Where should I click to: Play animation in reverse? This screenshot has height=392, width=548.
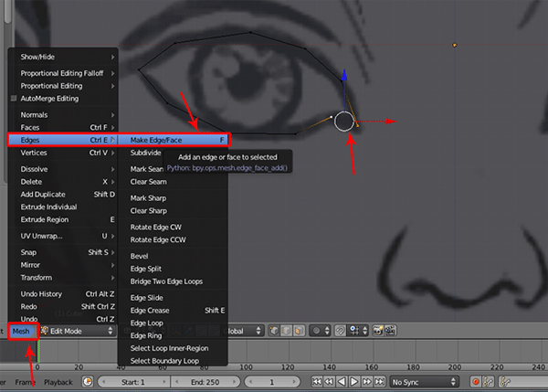click(342, 382)
